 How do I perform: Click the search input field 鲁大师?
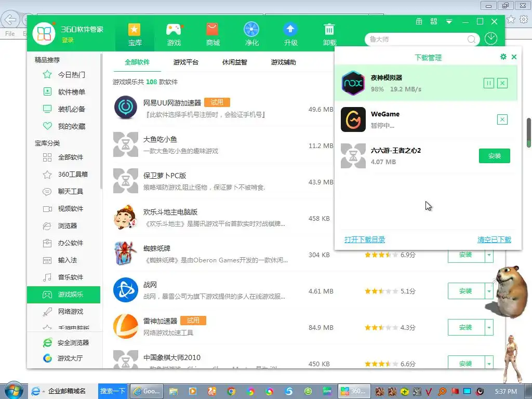(417, 39)
